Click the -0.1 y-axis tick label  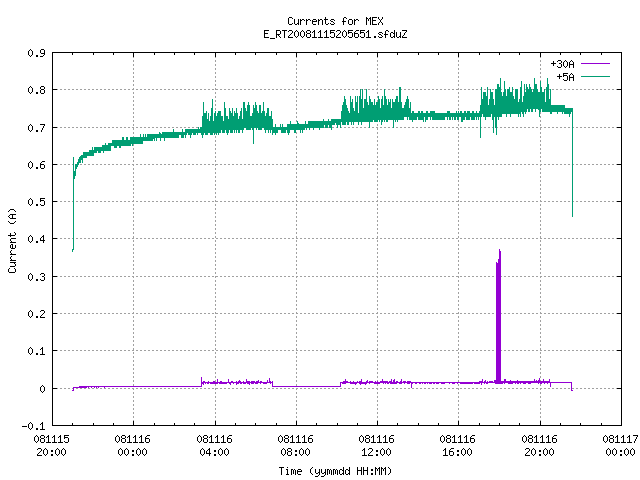(33, 426)
